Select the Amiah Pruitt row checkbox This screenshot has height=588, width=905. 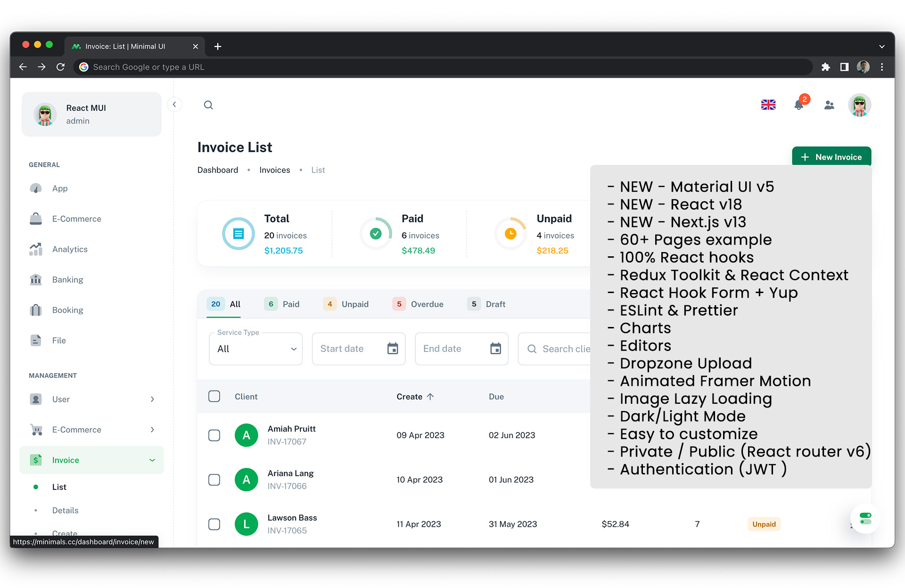coord(214,435)
